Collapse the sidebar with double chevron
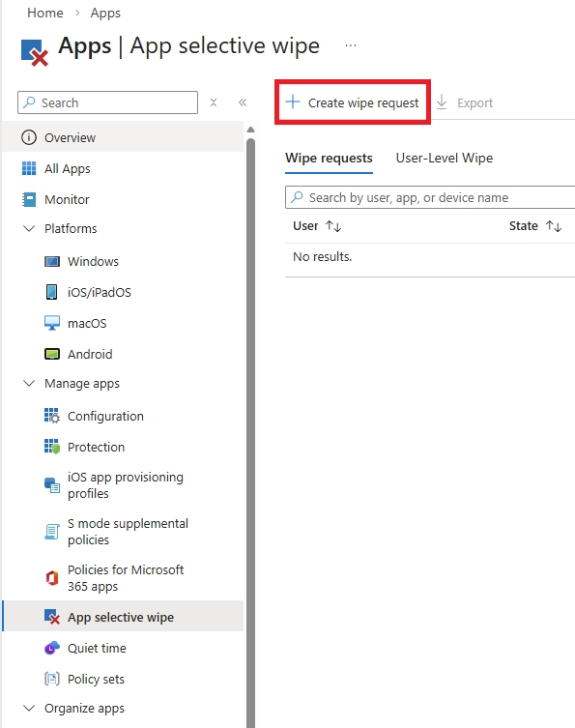The image size is (575, 728). pyautogui.click(x=243, y=102)
